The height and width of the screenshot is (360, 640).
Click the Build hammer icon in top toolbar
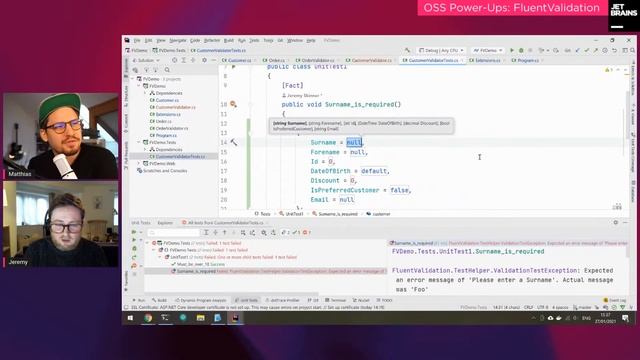coord(407,50)
